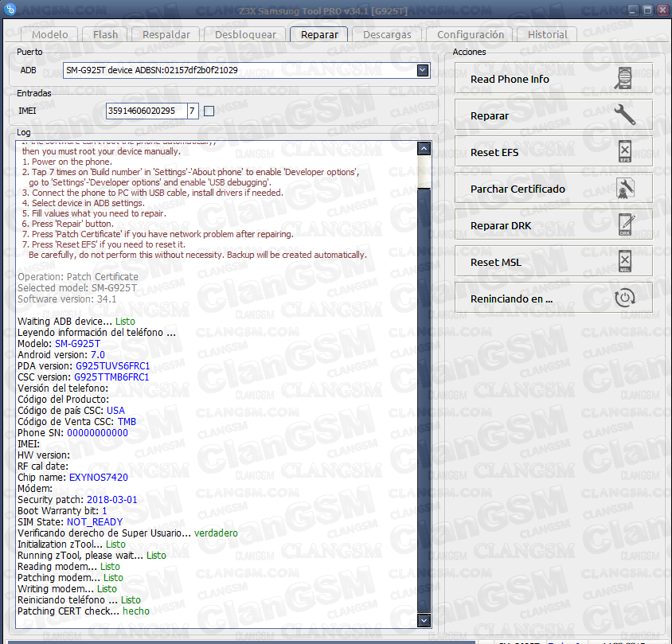Maximize the Z3X Samsung Tool window
672x644 pixels.
[x=647, y=10]
